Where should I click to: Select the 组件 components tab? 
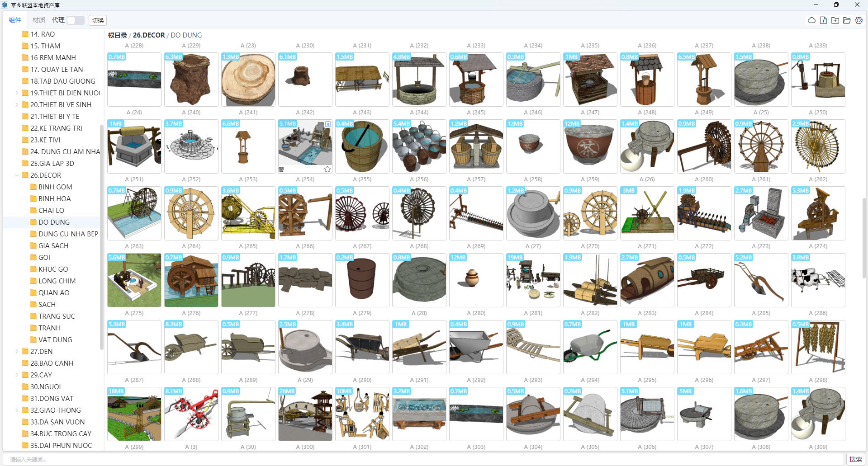(x=15, y=20)
